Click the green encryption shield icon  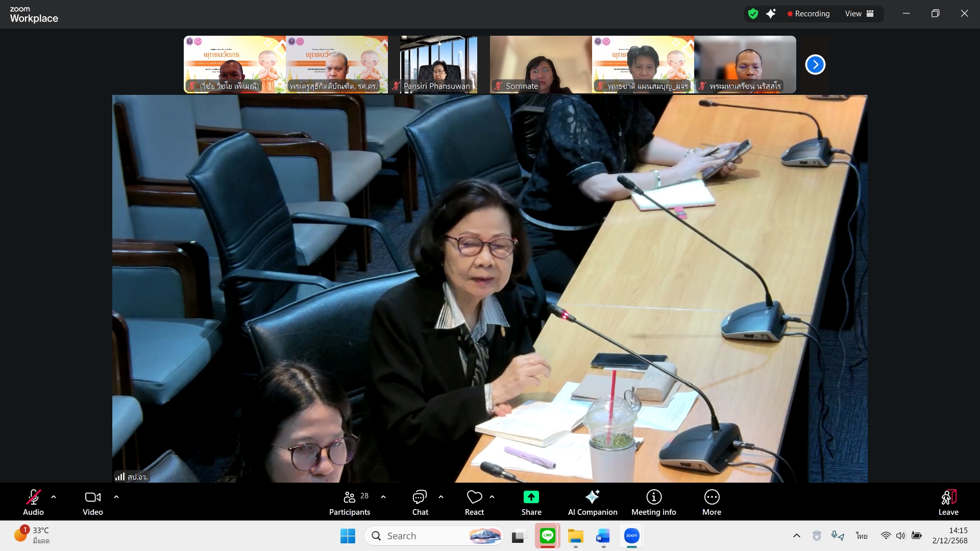pos(753,14)
